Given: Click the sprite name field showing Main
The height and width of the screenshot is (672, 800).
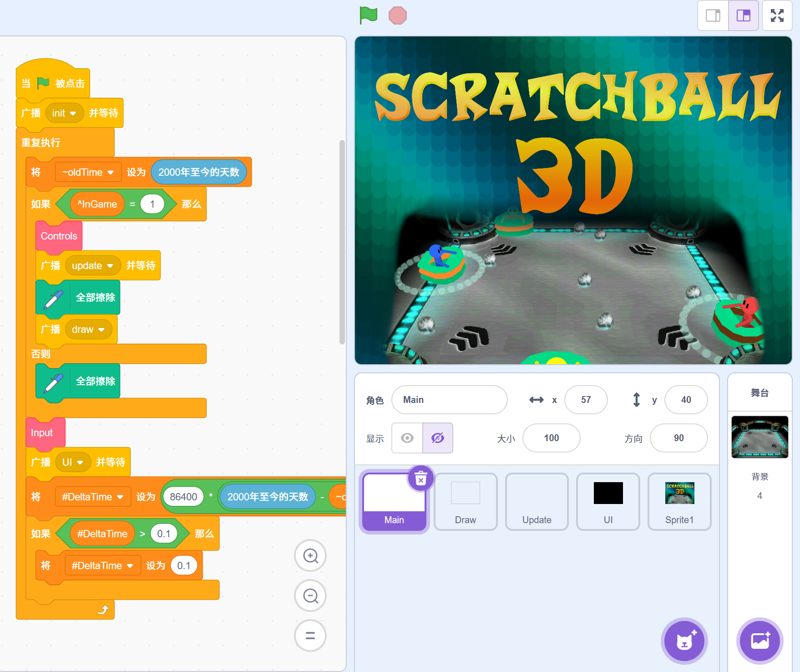Looking at the screenshot, I should [x=450, y=400].
